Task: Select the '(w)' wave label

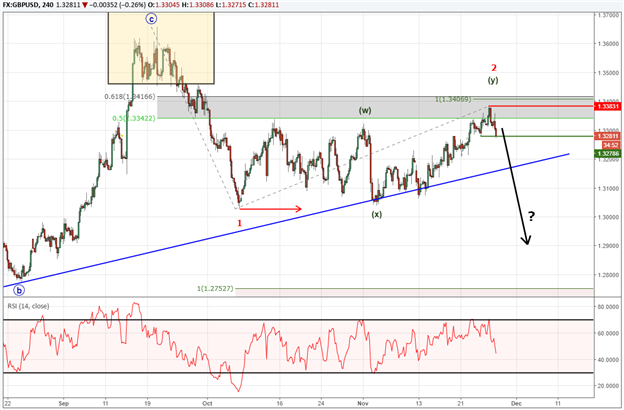Action: [365, 110]
